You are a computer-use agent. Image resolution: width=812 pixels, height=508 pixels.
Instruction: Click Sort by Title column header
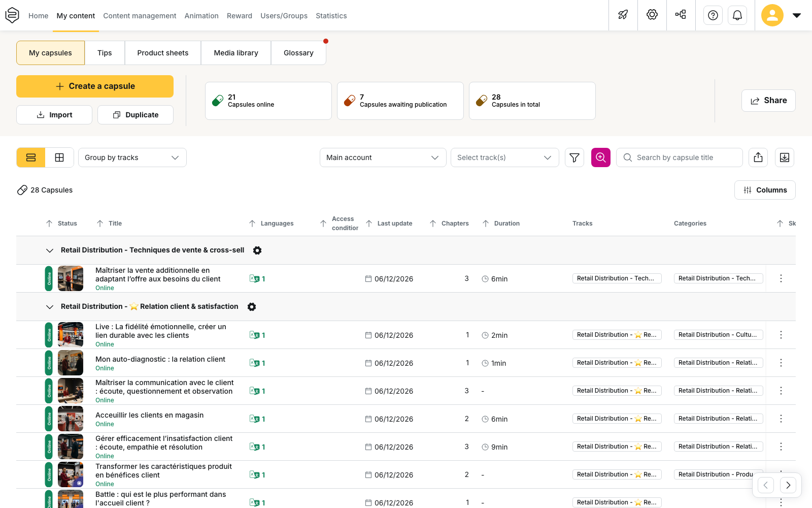pyautogui.click(x=109, y=224)
